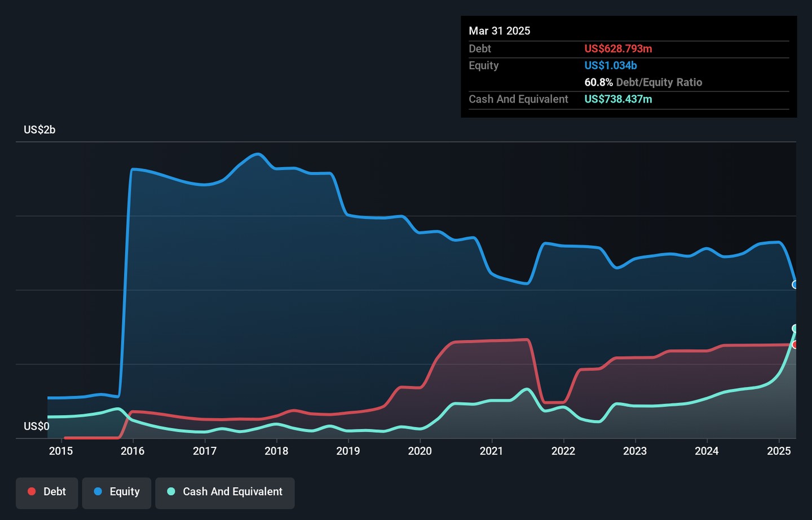Image resolution: width=812 pixels, height=520 pixels.
Task: Click the US$2b y-axis label
Action: click(x=39, y=130)
